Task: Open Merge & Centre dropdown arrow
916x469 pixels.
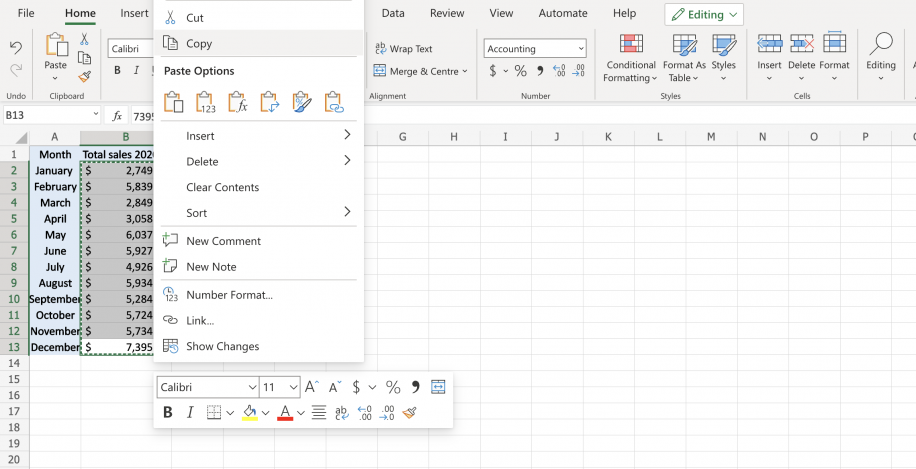Action: [x=465, y=71]
